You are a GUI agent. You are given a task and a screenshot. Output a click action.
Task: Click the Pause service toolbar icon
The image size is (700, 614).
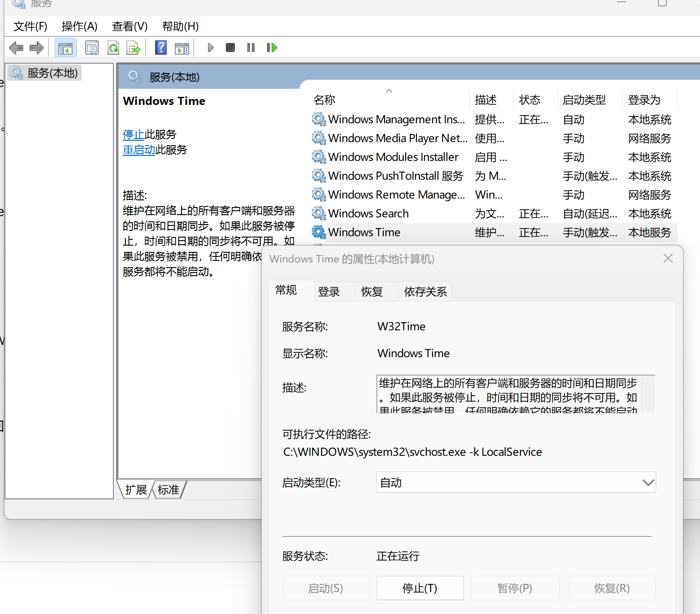(x=251, y=48)
